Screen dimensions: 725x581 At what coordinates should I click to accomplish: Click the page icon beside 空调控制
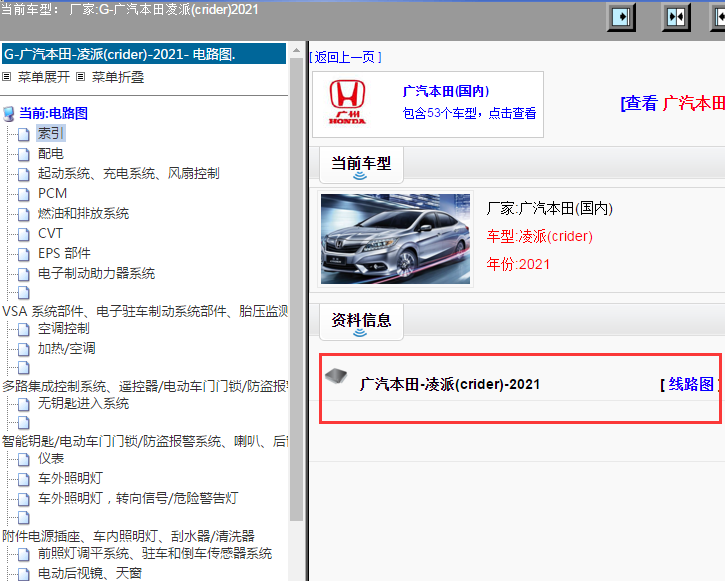tap(24, 330)
